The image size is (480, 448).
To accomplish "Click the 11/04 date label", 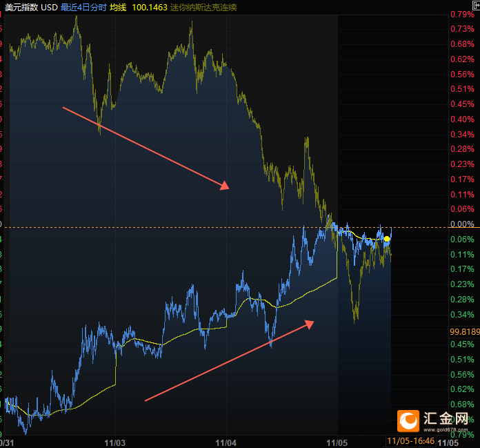I will (226, 442).
